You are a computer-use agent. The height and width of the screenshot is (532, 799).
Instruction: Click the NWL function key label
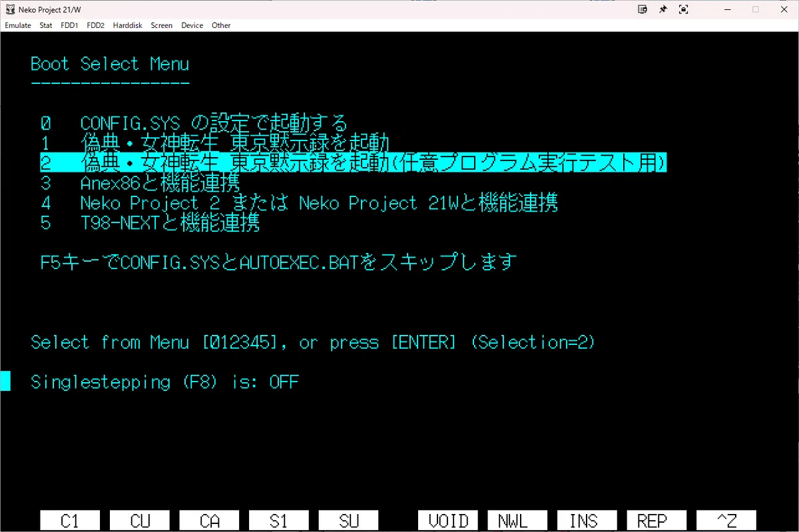tap(517, 521)
